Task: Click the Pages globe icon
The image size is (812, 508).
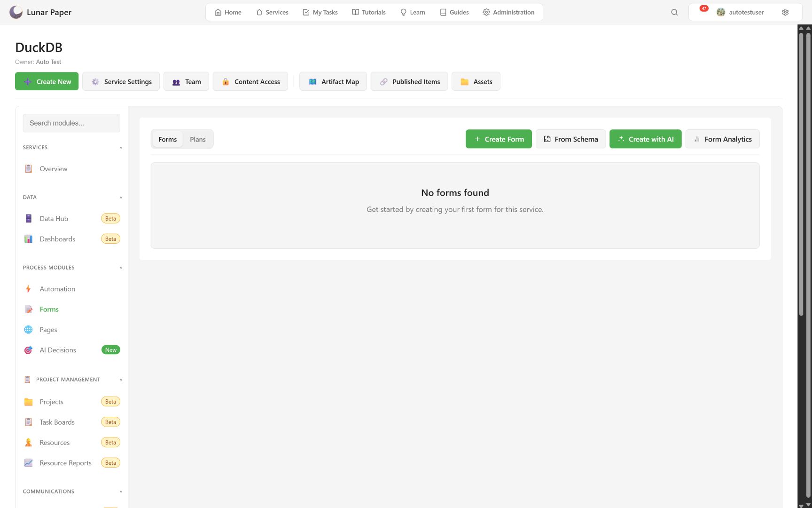Action: coord(29,330)
